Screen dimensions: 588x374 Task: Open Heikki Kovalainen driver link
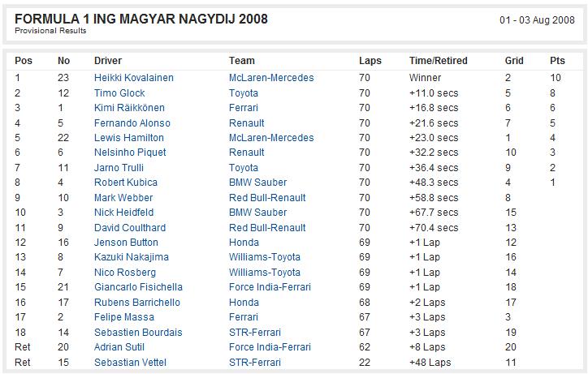134,78
